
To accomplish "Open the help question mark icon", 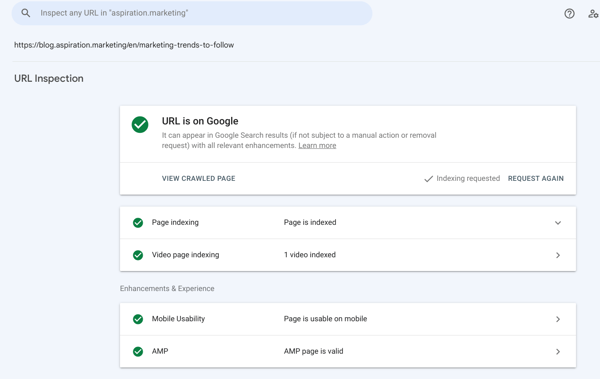I will click(569, 14).
